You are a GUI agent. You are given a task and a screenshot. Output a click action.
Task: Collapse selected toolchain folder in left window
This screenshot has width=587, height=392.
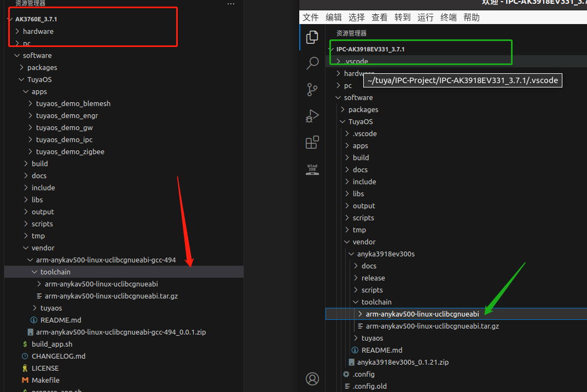pyautogui.click(x=35, y=272)
